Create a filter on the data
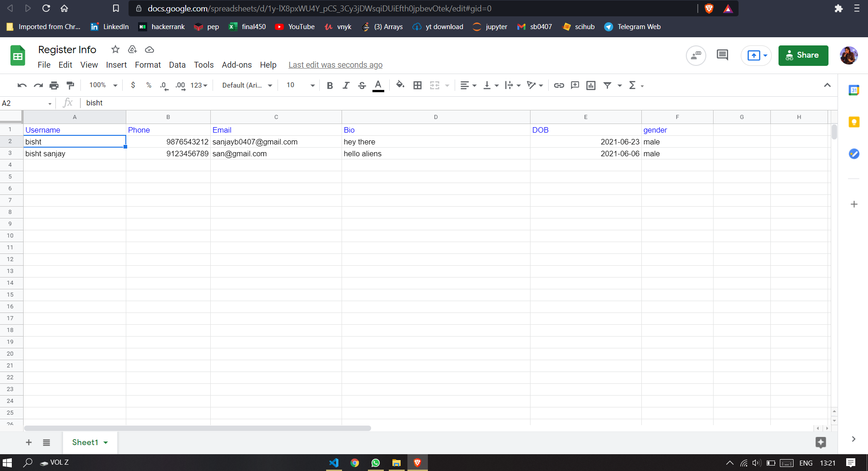 tap(607, 85)
